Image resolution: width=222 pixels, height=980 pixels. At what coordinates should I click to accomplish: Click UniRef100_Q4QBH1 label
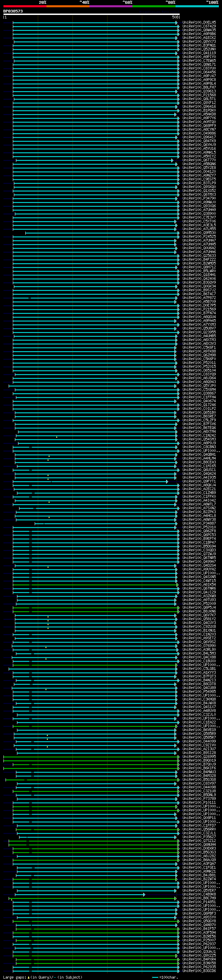click(x=199, y=454)
